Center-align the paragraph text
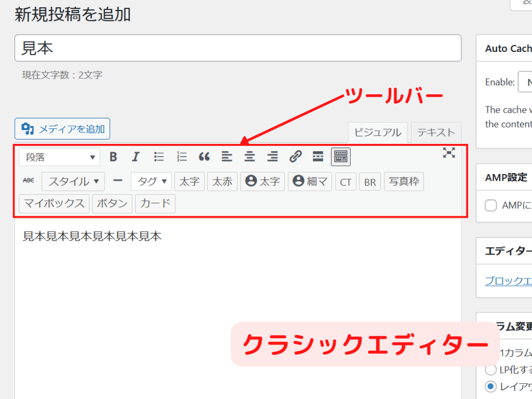The height and width of the screenshot is (399, 532). coord(249,156)
